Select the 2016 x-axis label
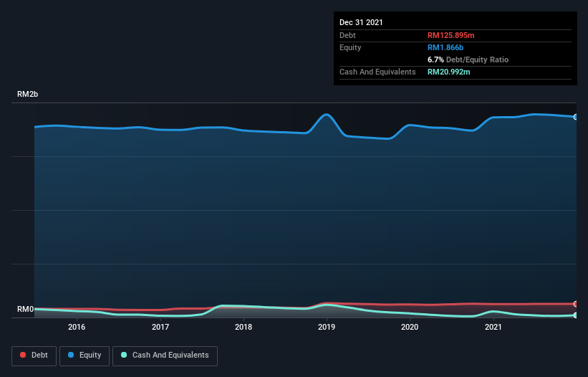 [x=77, y=327]
